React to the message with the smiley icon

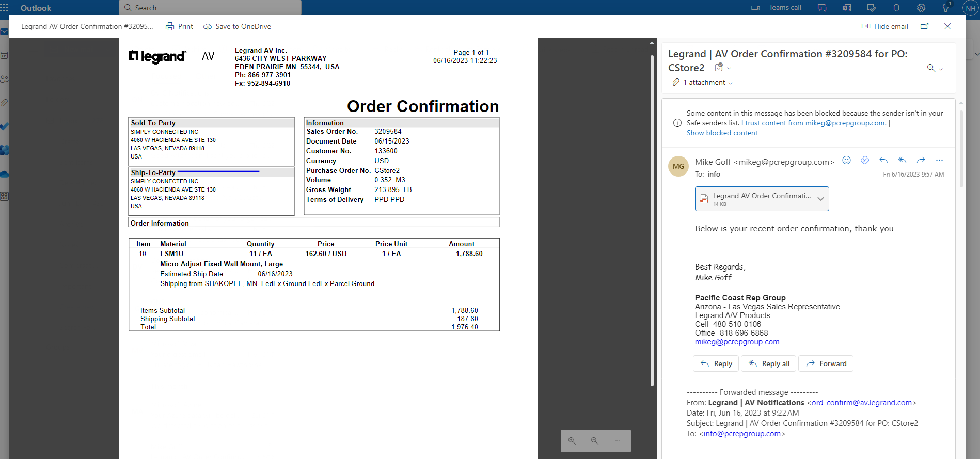click(x=846, y=160)
